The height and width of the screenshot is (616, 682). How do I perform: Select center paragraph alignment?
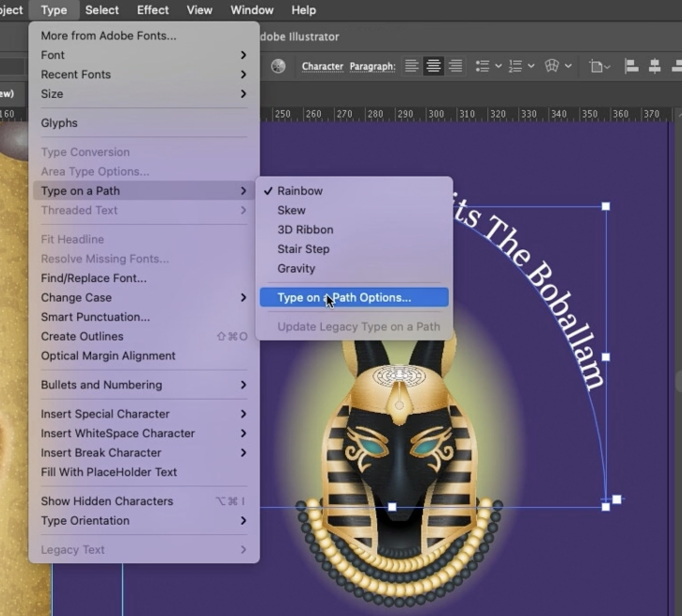click(x=433, y=66)
